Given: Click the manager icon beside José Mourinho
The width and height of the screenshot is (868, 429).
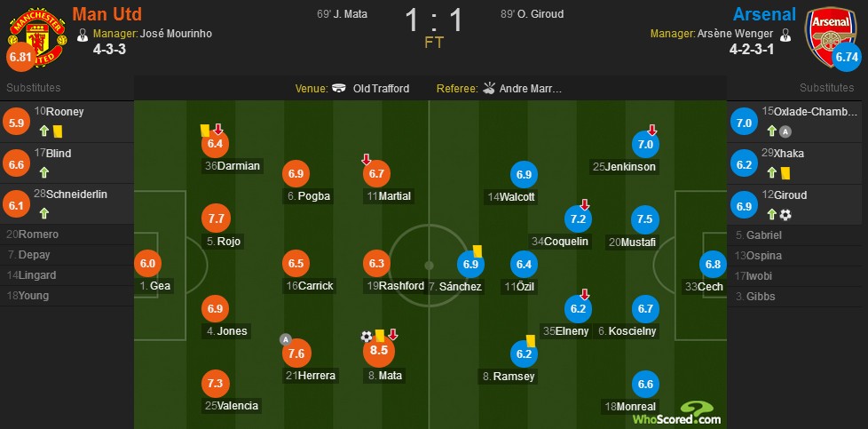Looking at the screenshot, I should 83,35.
